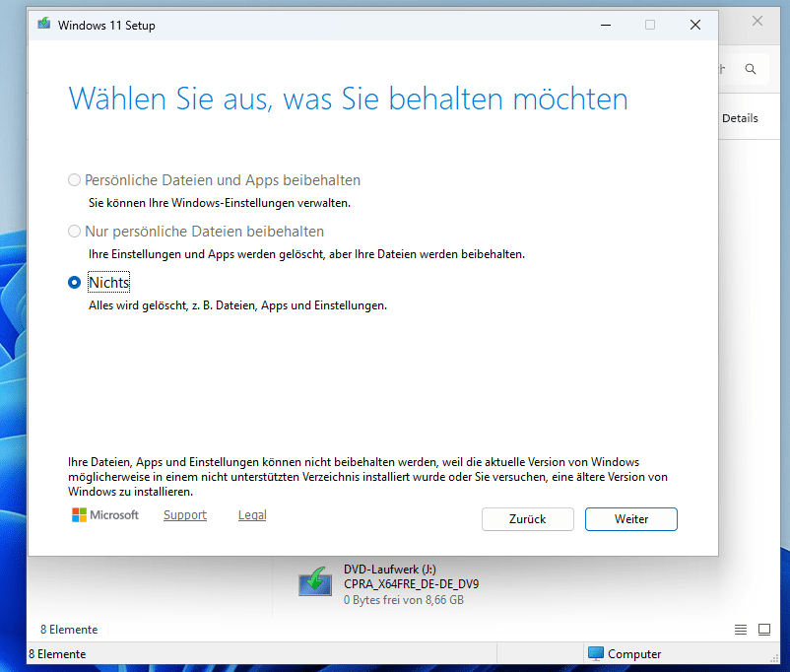Click the Windows 11 Setup title icon
Image resolution: width=790 pixels, height=672 pixels.
(44, 24)
